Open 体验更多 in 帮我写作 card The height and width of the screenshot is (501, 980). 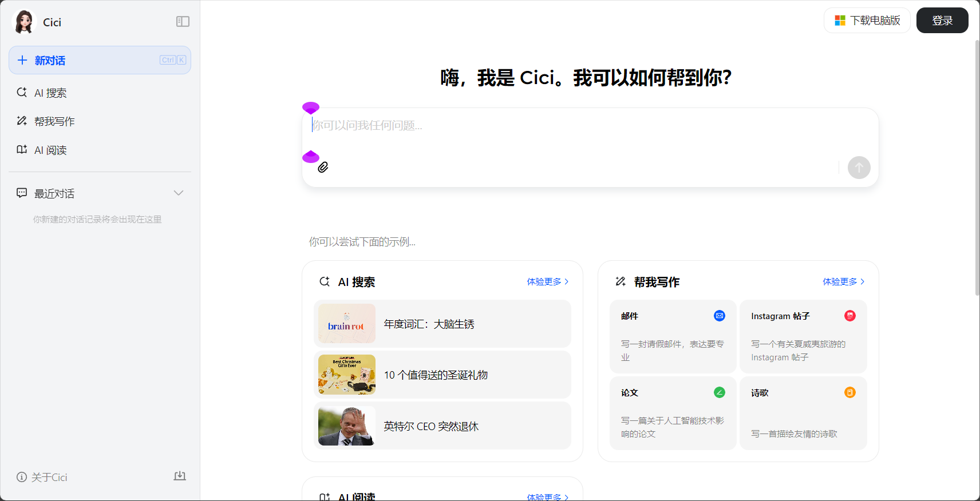[x=844, y=281]
